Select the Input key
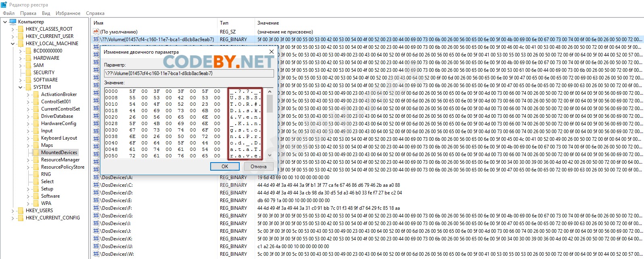 [x=47, y=131]
